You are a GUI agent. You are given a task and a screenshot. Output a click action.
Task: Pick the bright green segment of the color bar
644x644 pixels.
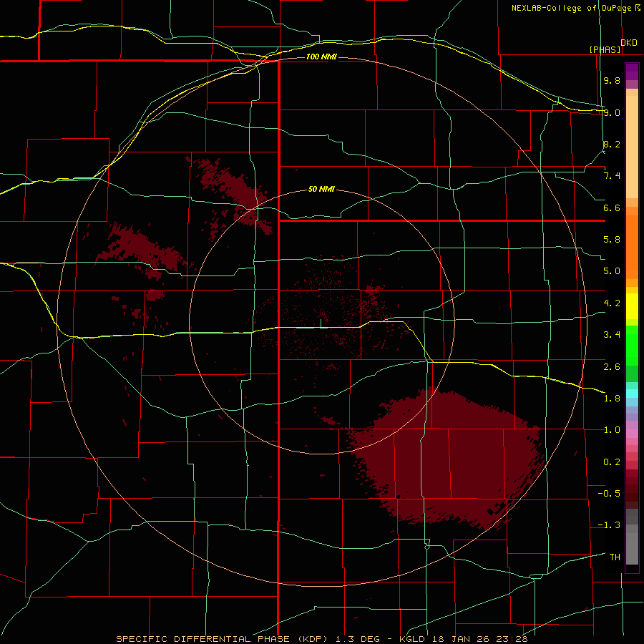[x=632, y=346]
